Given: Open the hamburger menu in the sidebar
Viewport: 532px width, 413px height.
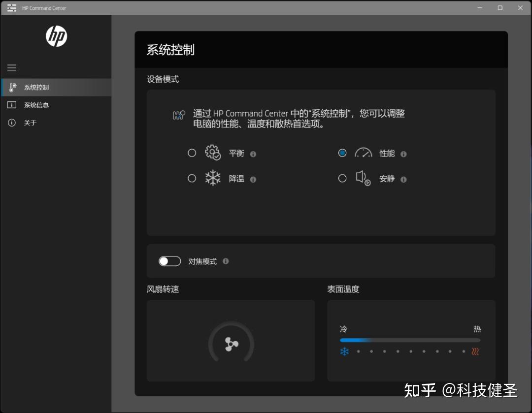Looking at the screenshot, I should (11, 67).
